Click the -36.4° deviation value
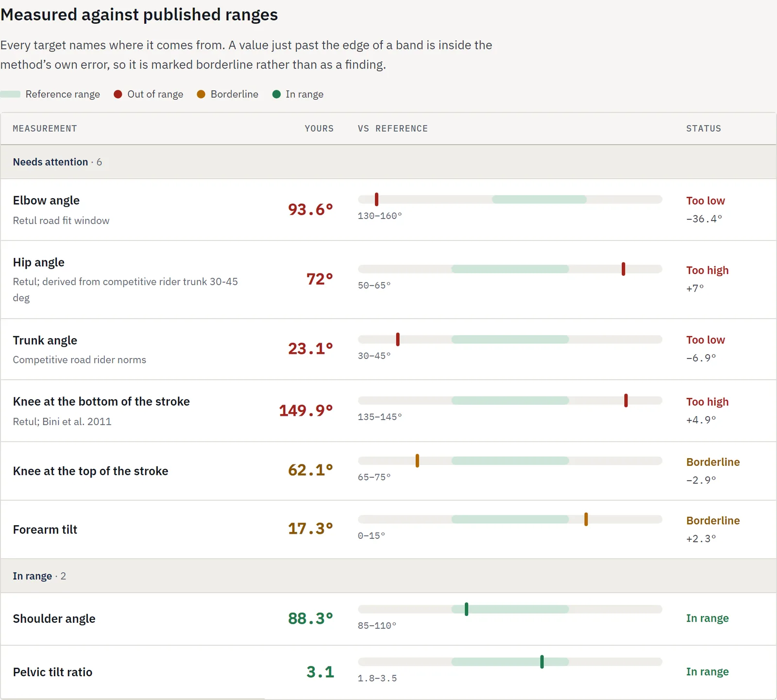Viewport: 777px width, 700px height. pos(704,219)
